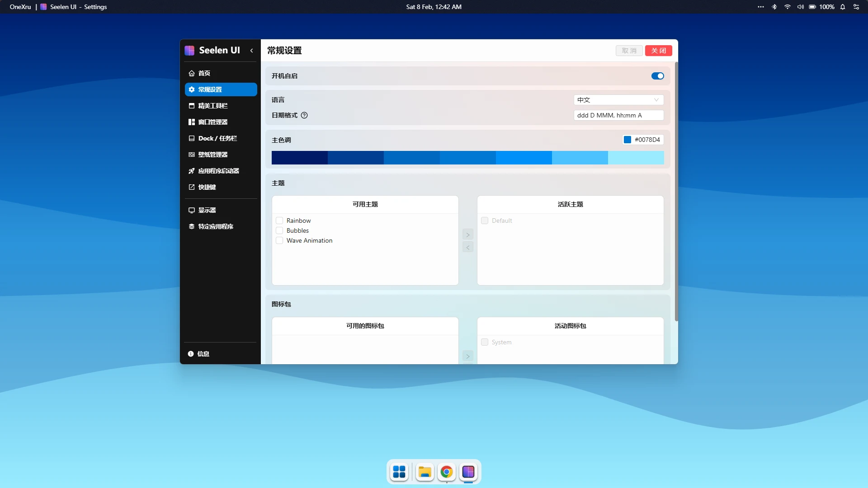Viewport: 868px width, 488px height.
Task: Click the volume speaker icon in top bar
Action: coord(800,7)
